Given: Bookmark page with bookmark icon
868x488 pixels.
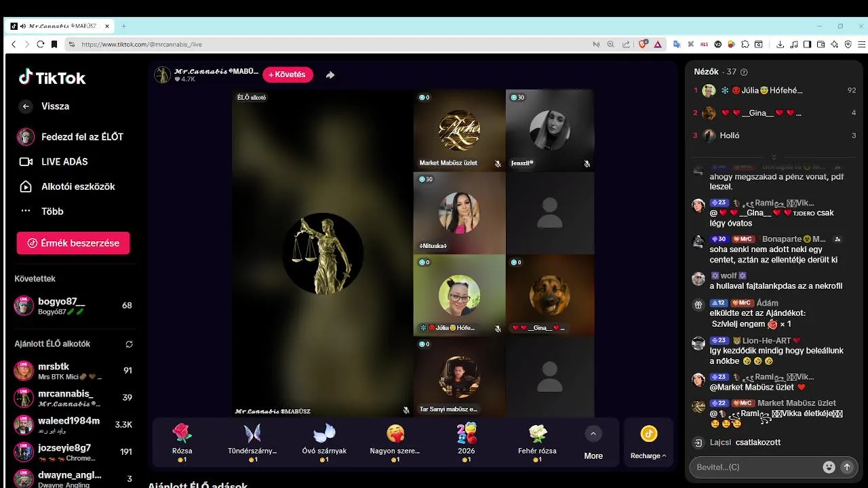Looking at the screenshot, I should coord(54,44).
